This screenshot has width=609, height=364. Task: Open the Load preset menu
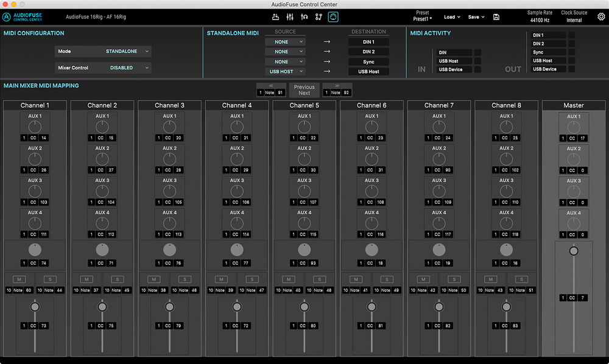click(x=452, y=17)
